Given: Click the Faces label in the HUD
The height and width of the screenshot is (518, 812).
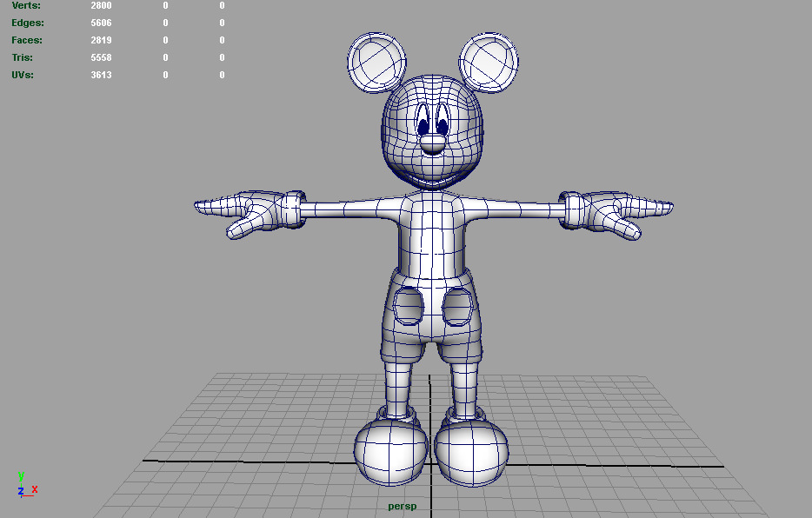Looking at the screenshot, I should click(x=27, y=40).
